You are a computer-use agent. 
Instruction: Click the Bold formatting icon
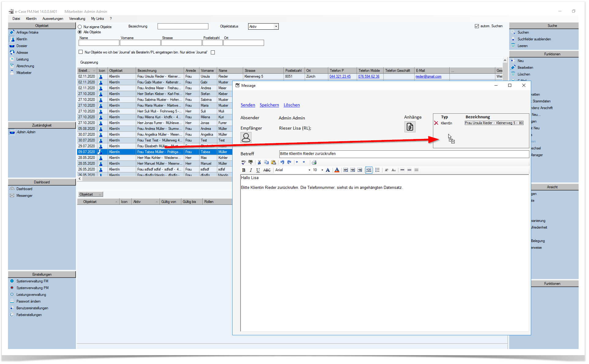244,170
